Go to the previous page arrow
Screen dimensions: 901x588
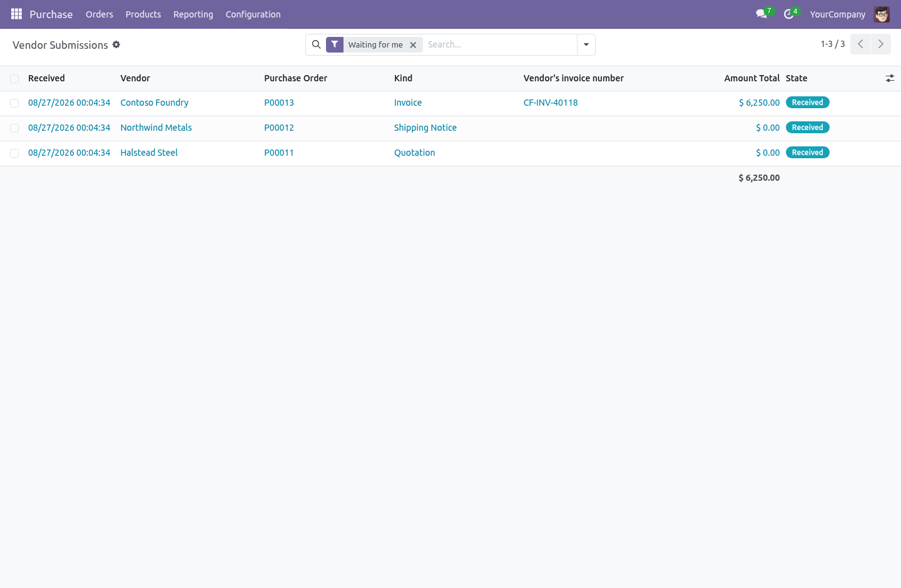pyautogui.click(x=860, y=44)
